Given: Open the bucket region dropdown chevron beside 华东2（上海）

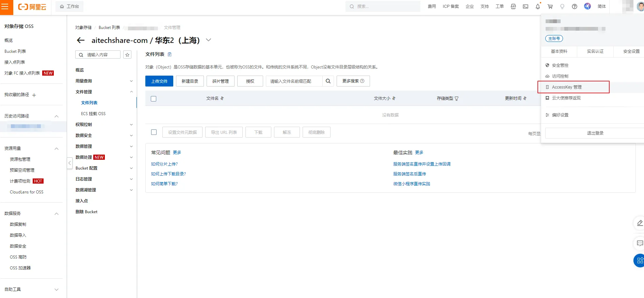Looking at the screenshot, I should coord(209,40).
